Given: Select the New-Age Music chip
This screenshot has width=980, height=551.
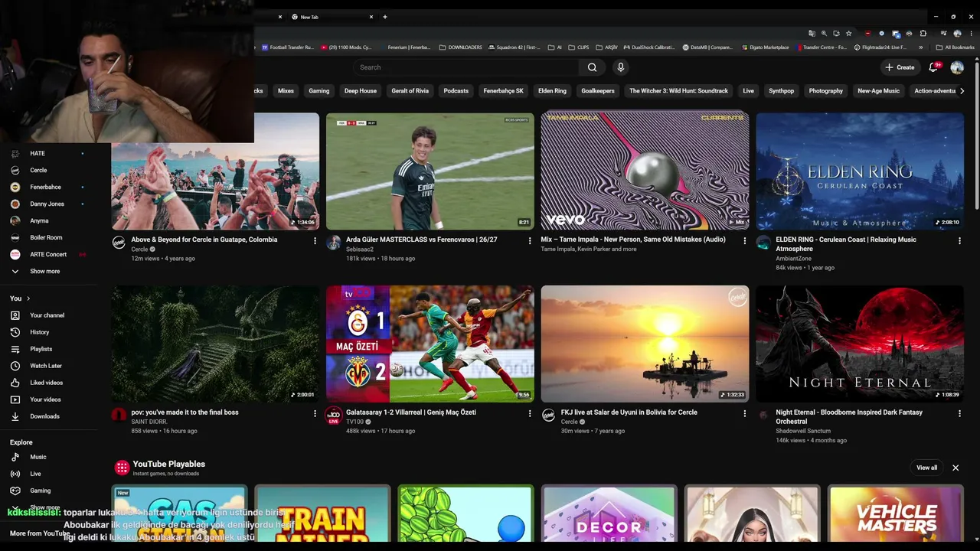Looking at the screenshot, I should pyautogui.click(x=879, y=91).
